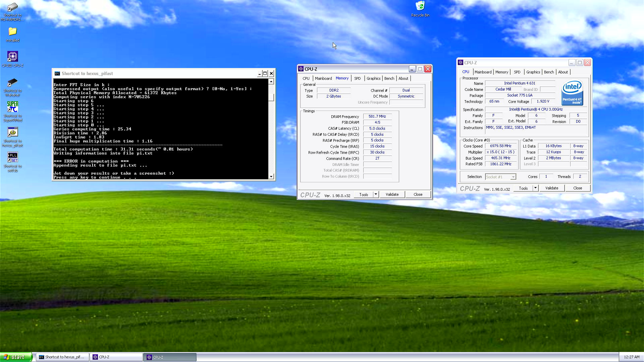Click Command Rate 2T field

pos(377,158)
